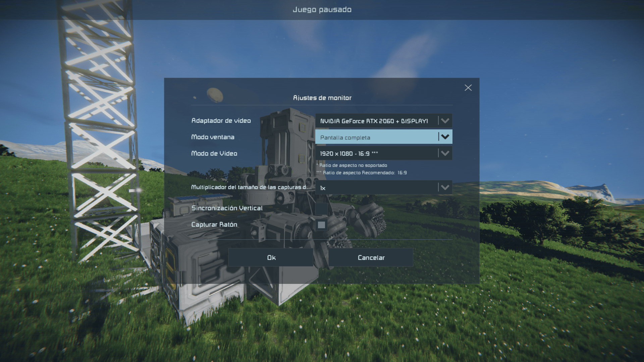Toggle the Capturar Ratón checkbox
Screen dimensions: 644x362
click(x=321, y=225)
